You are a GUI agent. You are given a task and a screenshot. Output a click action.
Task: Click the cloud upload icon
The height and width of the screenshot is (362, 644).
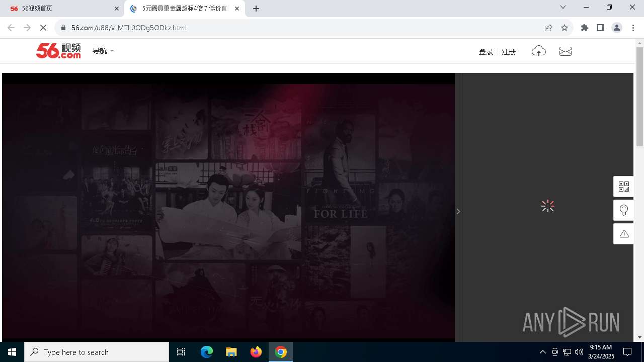pyautogui.click(x=539, y=51)
